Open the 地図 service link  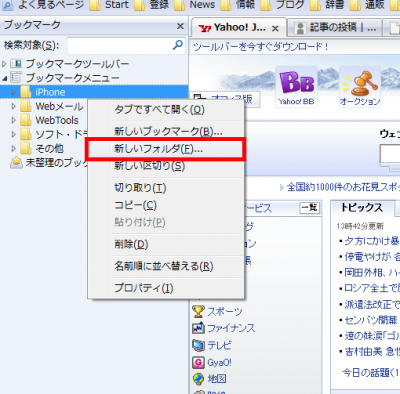[x=217, y=379]
